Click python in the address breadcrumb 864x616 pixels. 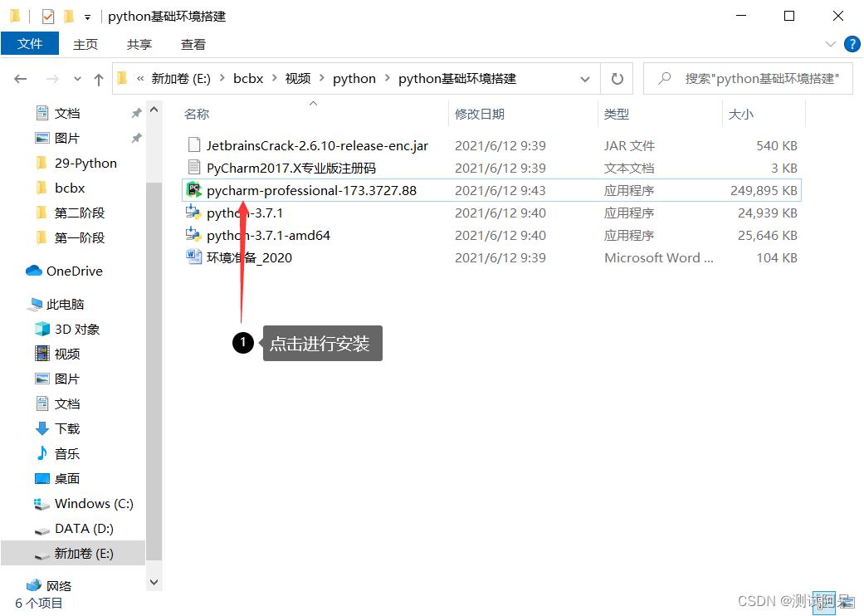pos(354,79)
